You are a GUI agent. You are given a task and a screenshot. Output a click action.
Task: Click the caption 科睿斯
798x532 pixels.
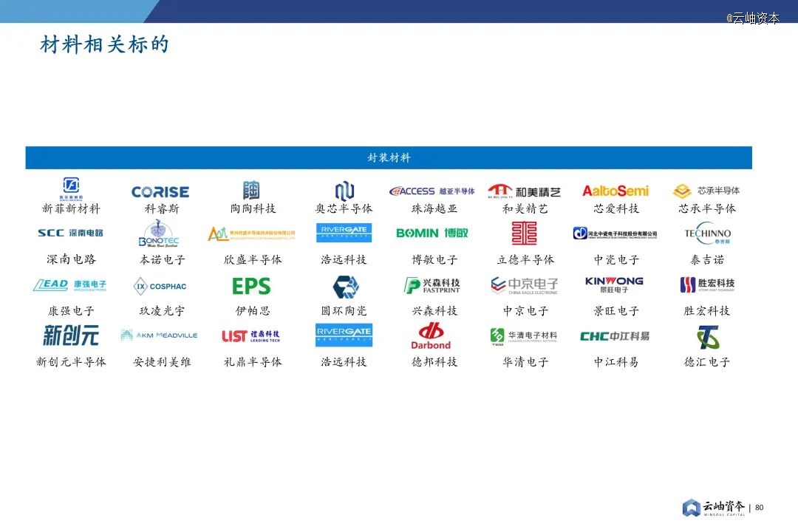[162, 208]
